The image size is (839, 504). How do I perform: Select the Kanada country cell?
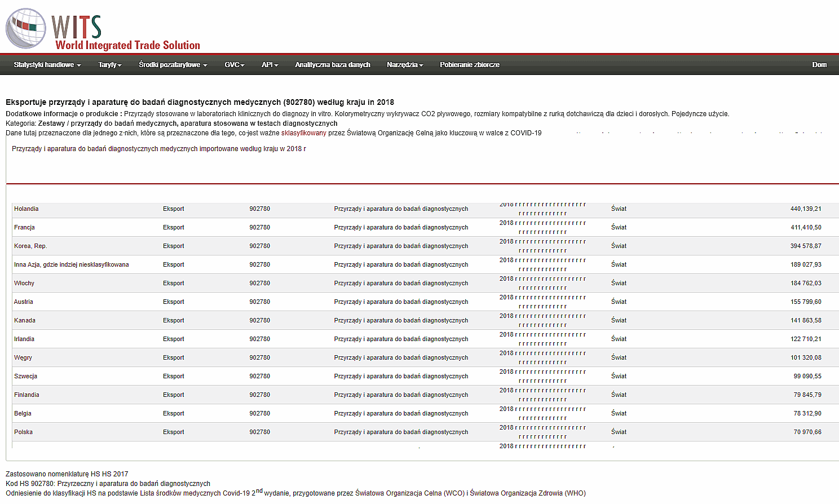coord(25,320)
